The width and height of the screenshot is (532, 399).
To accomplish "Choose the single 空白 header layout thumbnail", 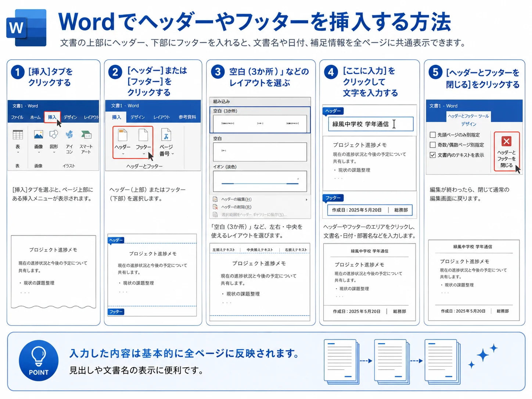I will click(260, 152).
